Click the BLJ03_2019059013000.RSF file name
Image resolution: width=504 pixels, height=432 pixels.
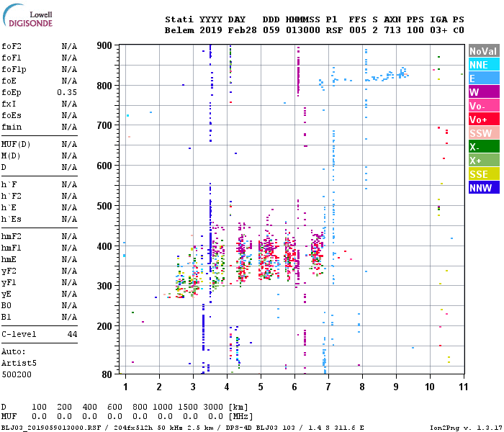tap(51, 428)
